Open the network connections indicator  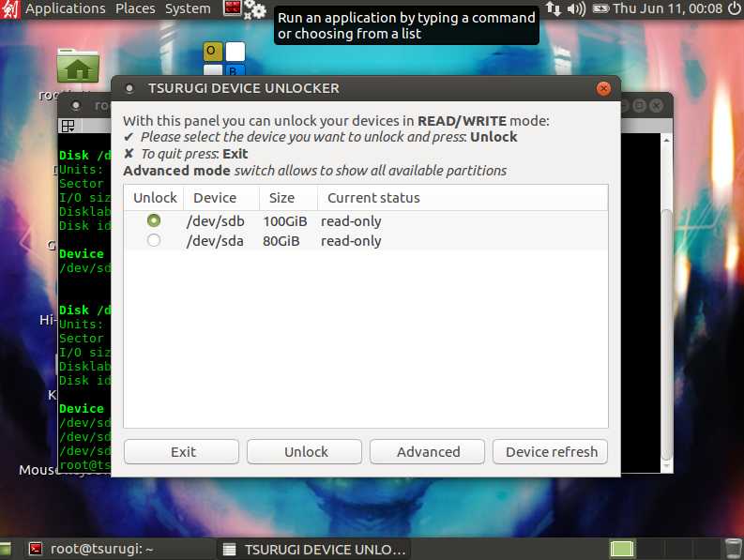[x=553, y=8]
